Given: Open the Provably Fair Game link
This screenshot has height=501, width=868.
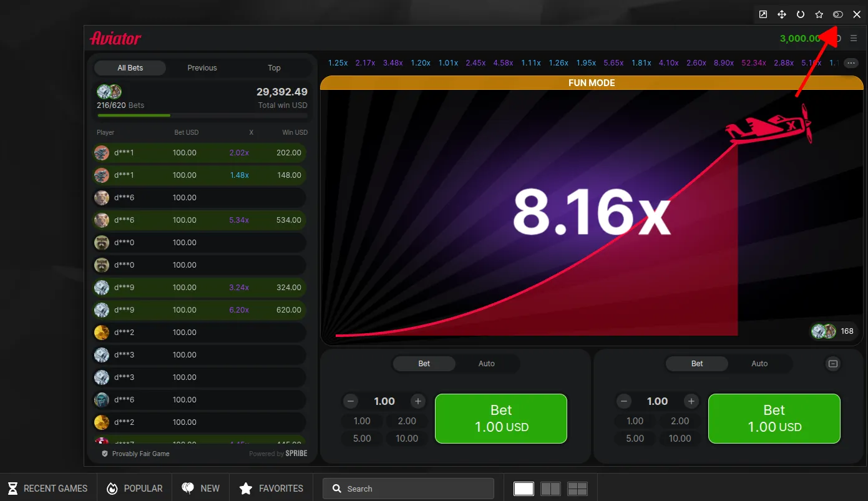Looking at the screenshot, I should [140, 454].
